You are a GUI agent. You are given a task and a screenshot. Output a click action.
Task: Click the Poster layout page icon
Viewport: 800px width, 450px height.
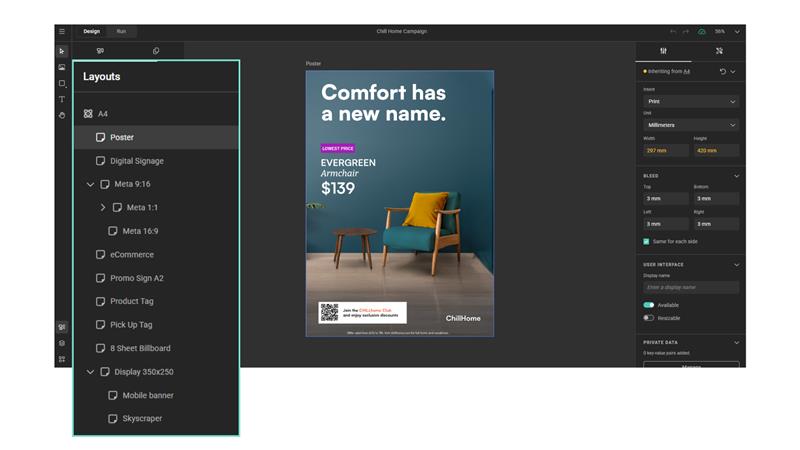tap(101, 137)
